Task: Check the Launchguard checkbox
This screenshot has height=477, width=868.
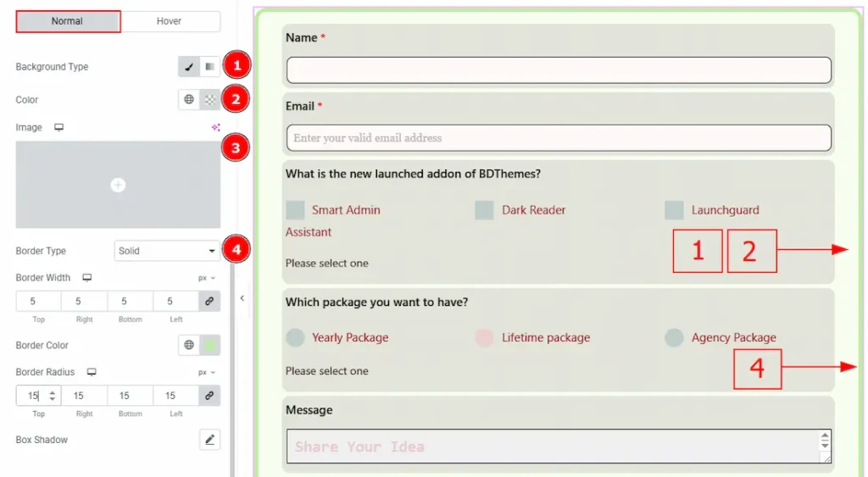Action: coord(674,210)
